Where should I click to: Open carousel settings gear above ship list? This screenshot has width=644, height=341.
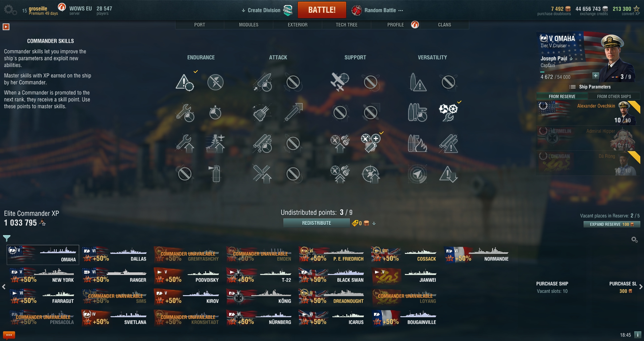coord(634,240)
